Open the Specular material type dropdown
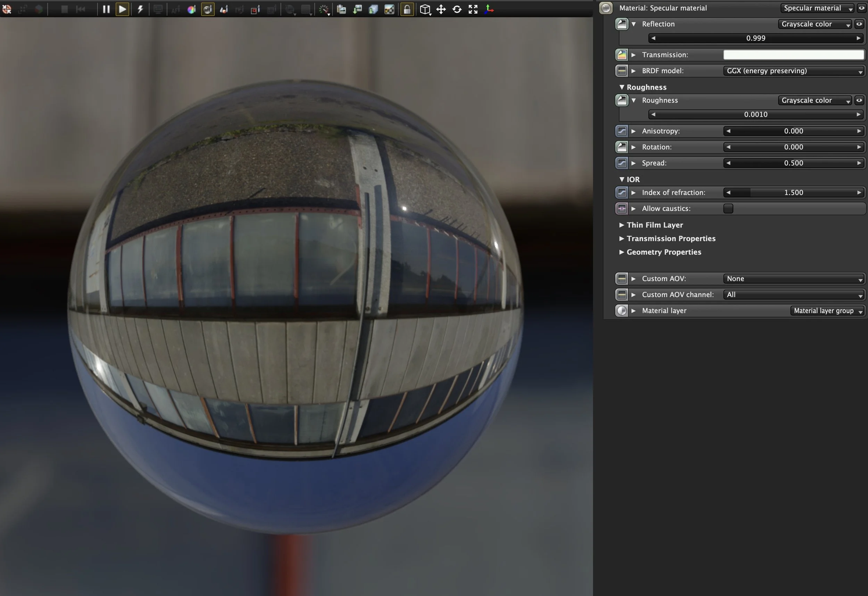The image size is (868, 596). click(x=817, y=8)
